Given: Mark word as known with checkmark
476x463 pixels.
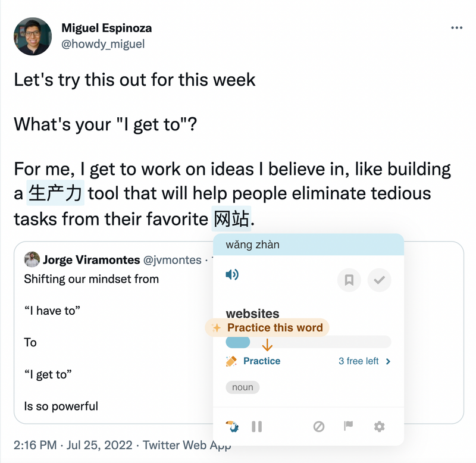Looking at the screenshot, I should (379, 280).
